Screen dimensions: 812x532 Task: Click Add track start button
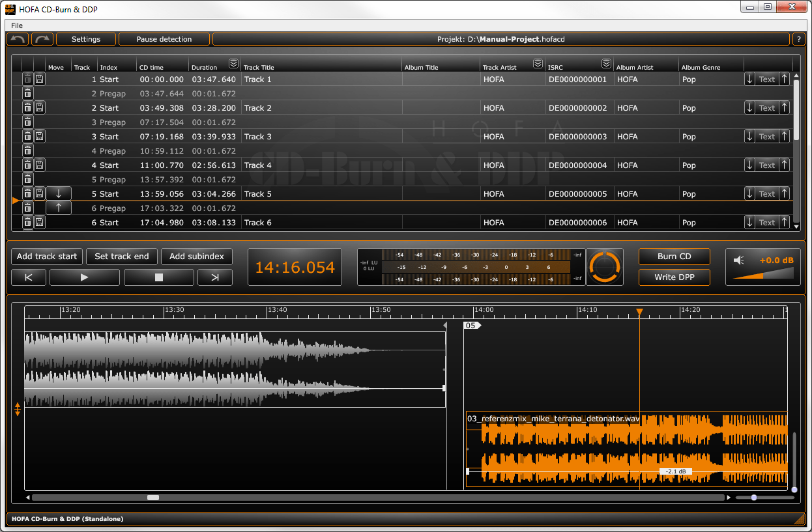click(x=47, y=257)
